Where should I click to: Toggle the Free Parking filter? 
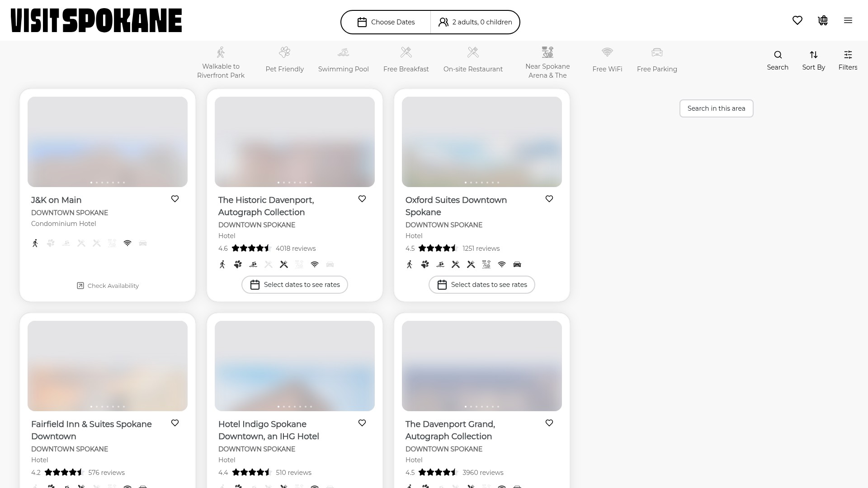[657, 60]
